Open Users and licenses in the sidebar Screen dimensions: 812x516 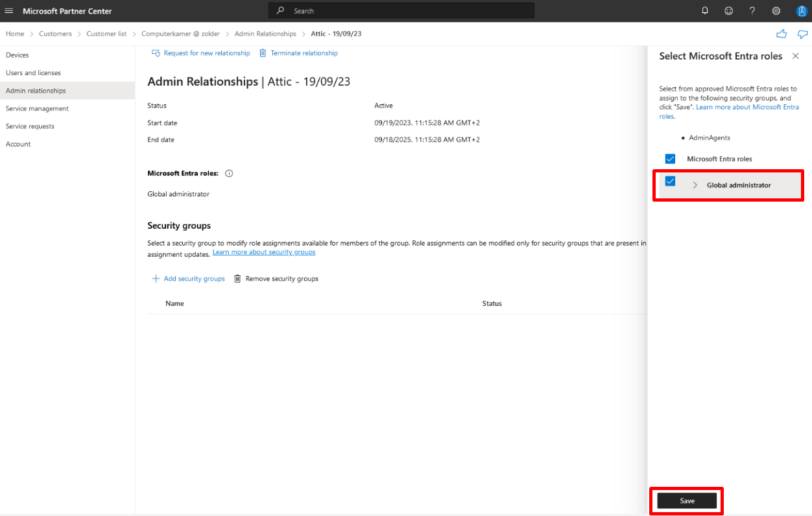pyautogui.click(x=67, y=73)
